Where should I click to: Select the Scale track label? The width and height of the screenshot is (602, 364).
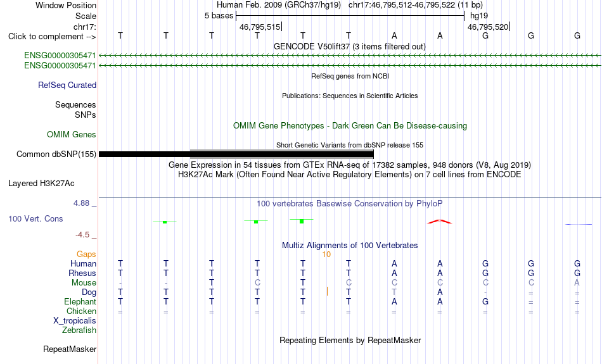86,16
